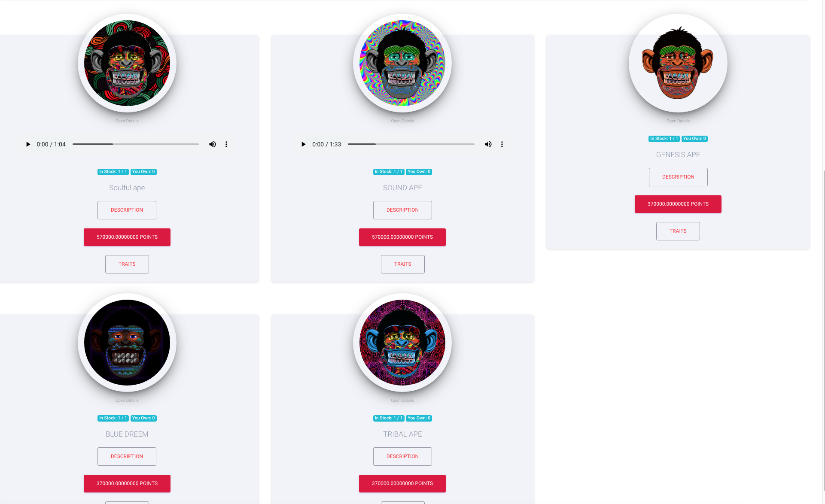Show Traits for SOUND APE
Screen dimensions: 825x504
402,264
